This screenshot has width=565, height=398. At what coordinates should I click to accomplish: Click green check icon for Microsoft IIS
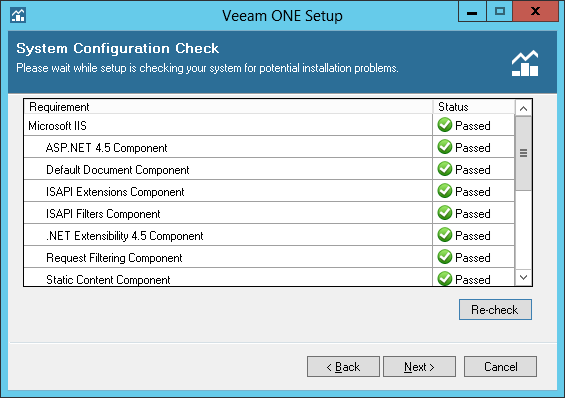[x=445, y=125]
